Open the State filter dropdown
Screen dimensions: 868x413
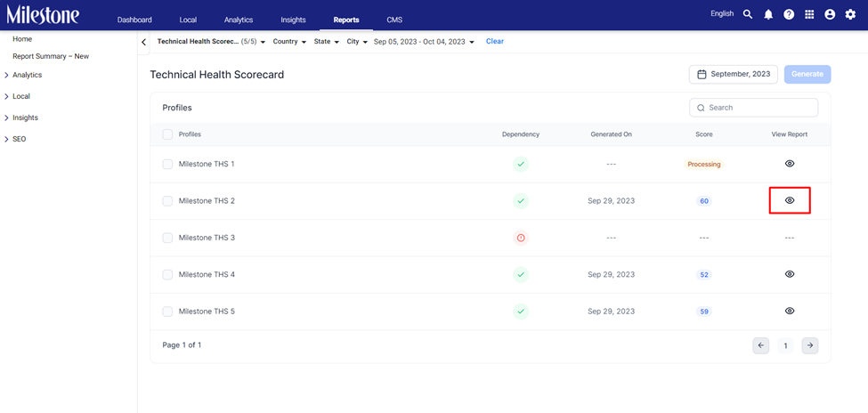[326, 42]
